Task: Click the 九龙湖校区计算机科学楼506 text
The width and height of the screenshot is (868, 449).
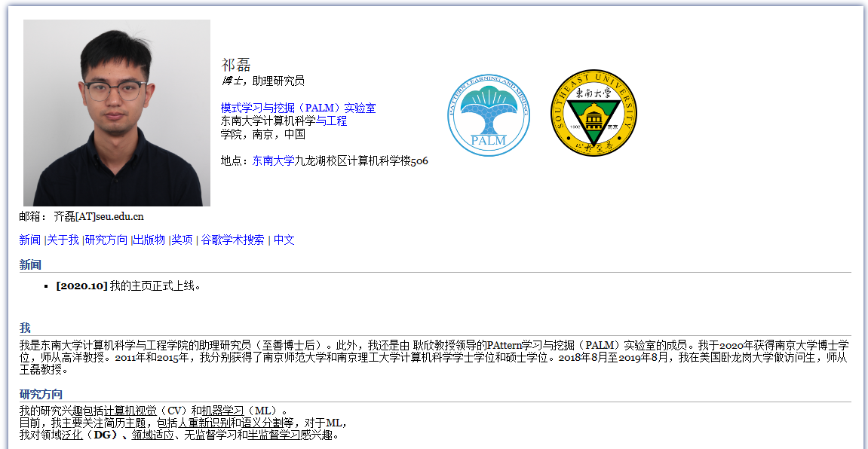Action: coord(361,161)
